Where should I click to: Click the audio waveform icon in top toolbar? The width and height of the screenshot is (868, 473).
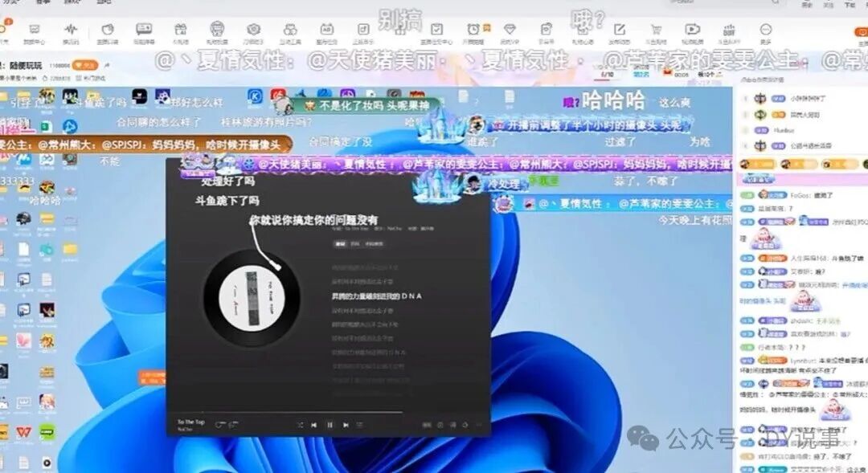pos(70,30)
